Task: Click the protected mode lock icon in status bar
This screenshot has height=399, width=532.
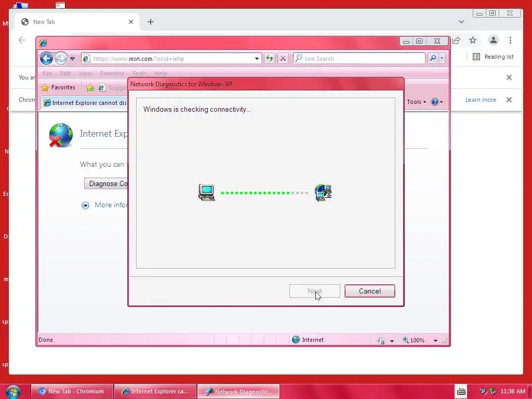Action: click(x=381, y=340)
